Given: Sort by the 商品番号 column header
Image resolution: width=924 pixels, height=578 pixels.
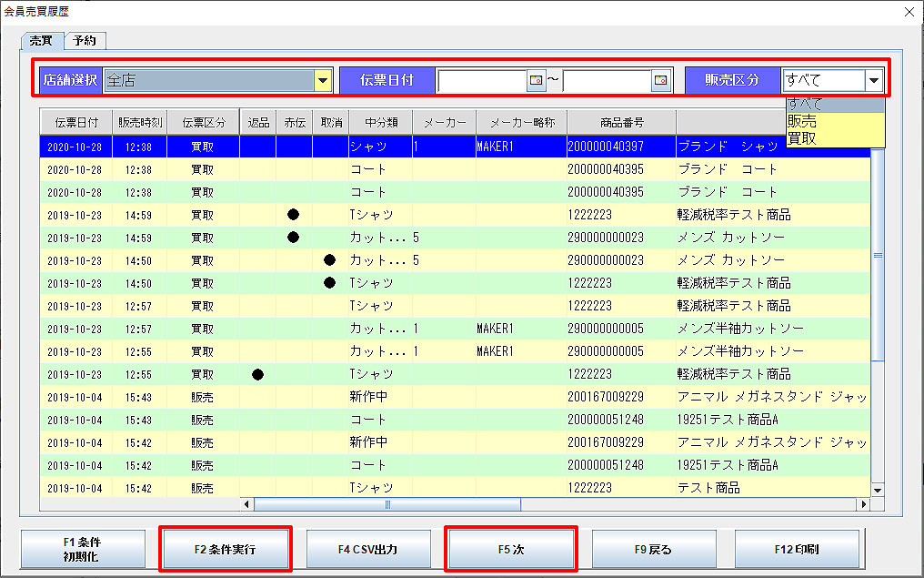Looking at the screenshot, I should [621, 122].
